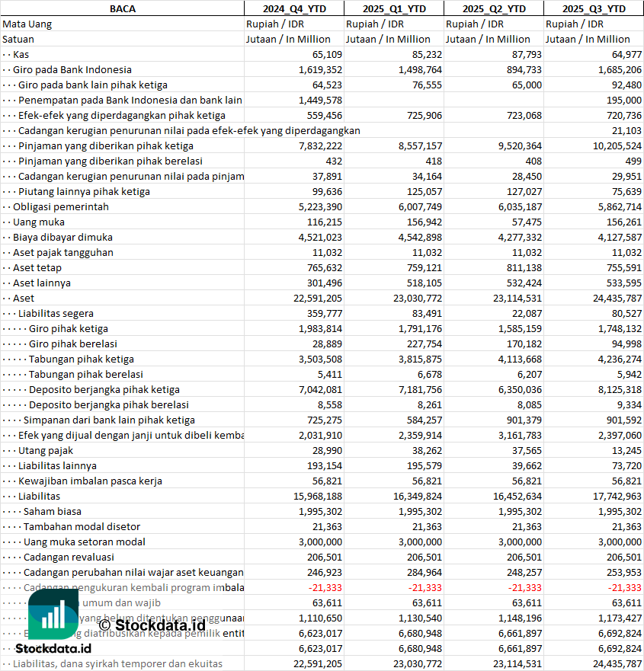Select value 3,161,783 in 2025_Q2_YTD
The width and height of the screenshot is (644, 671).
click(x=520, y=435)
